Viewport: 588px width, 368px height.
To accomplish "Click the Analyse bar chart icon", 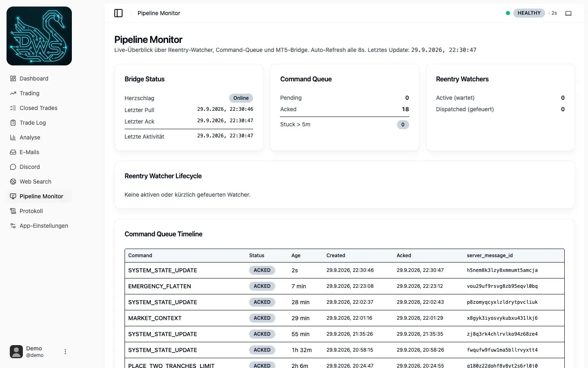I will pyautogui.click(x=13, y=137).
